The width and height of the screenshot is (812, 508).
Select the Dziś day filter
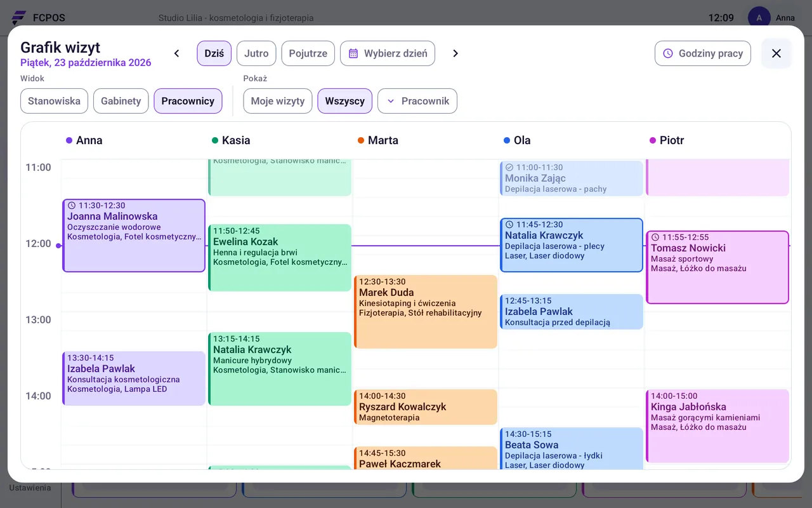tap(214, 53)
